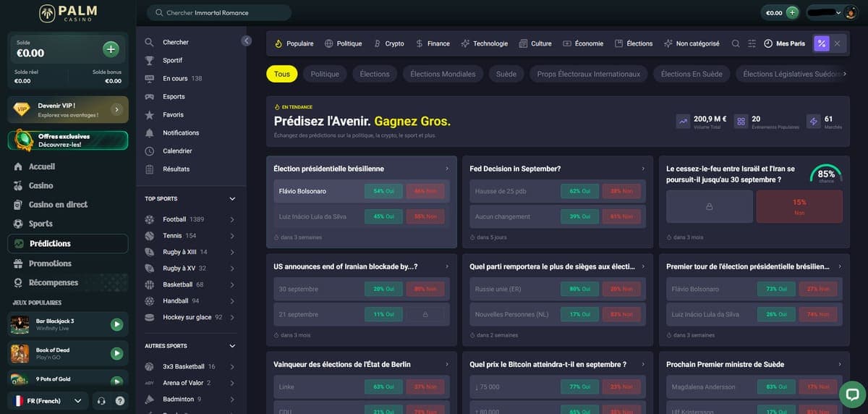Image resolution: width=868 pixels, height=414 pixels.
Task: Bet 15% Non on Israël-Iran cessez-le-feu
Action: (799, 207)
